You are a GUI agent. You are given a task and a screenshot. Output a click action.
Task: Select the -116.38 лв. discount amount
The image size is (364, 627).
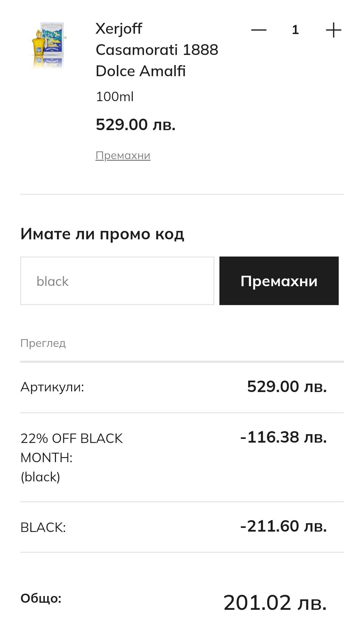(283, 437)
